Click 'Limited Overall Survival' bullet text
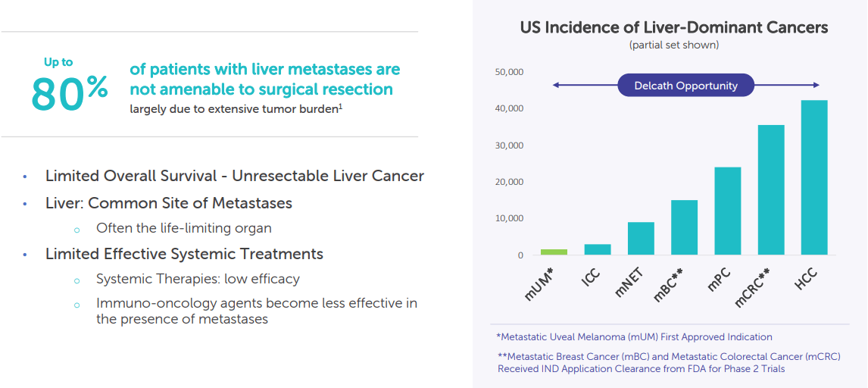The height and width of the screenshot is (388, 868). coord(234,176)
